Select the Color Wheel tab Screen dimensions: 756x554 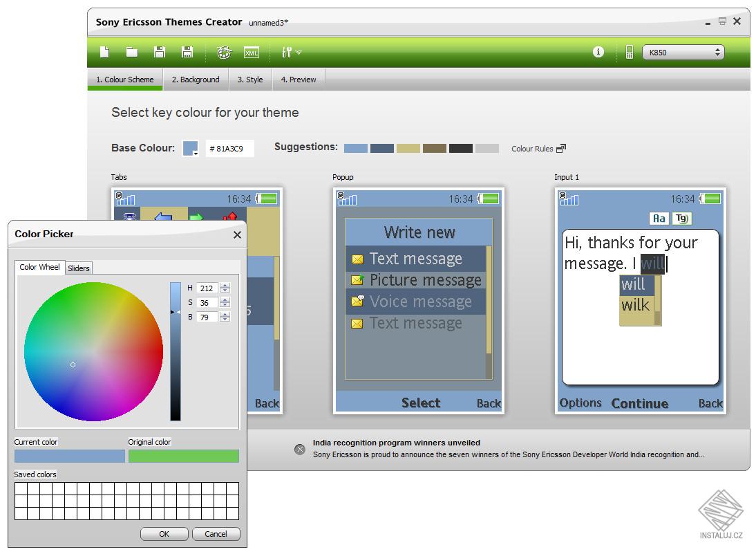[x=39, y=268]
